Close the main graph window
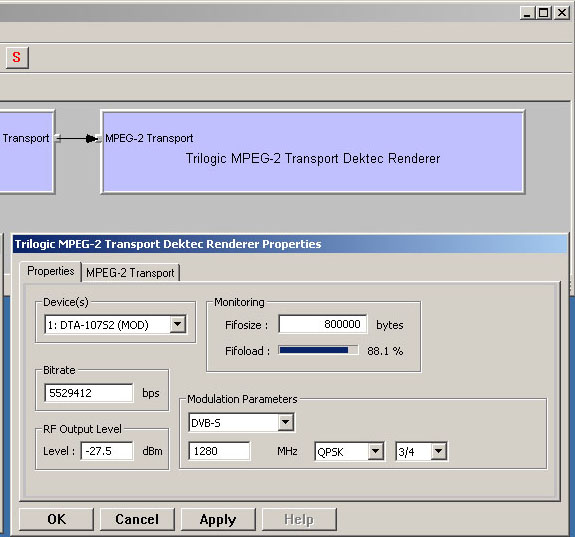Viewport: 575px width, 537px height. [x=561, y=13]
